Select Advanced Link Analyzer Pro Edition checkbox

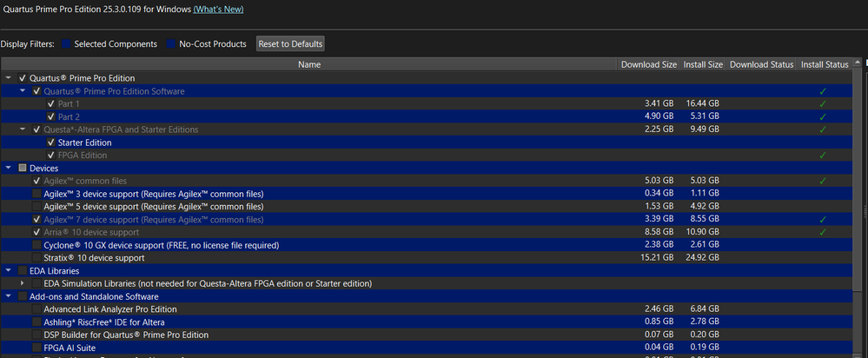point(36,309)
